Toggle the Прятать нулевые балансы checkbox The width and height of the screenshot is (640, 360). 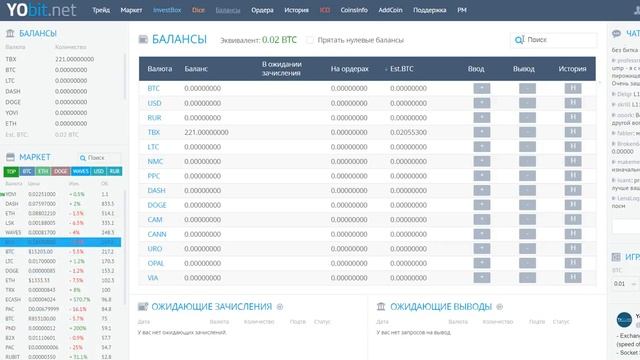[310, 40]
